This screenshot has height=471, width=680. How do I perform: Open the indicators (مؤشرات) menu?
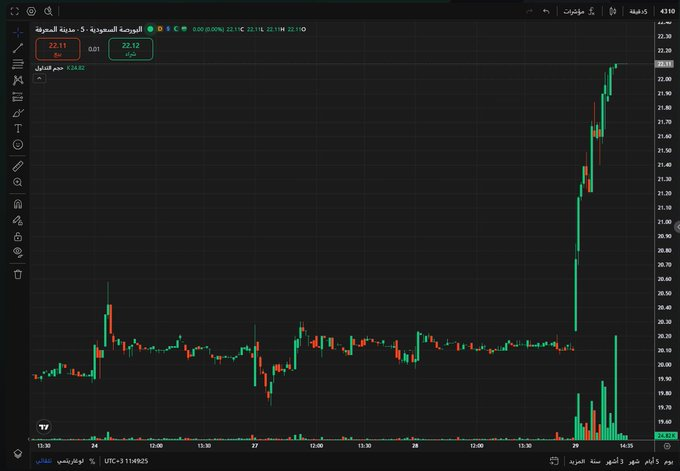coord(579,11)
